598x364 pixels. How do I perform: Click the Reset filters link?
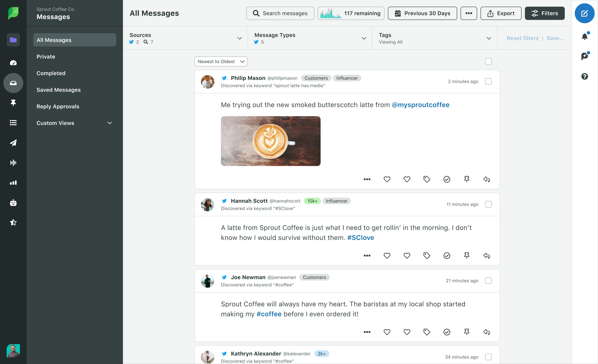click(x=522, y=38)
